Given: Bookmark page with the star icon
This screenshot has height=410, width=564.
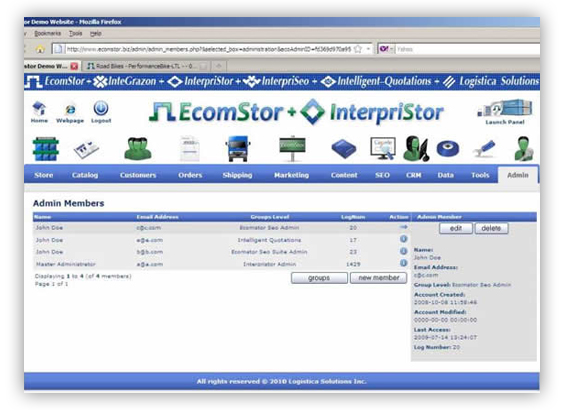Looking at the screenshot, I should pyautogui.click(x=358, y=49).
